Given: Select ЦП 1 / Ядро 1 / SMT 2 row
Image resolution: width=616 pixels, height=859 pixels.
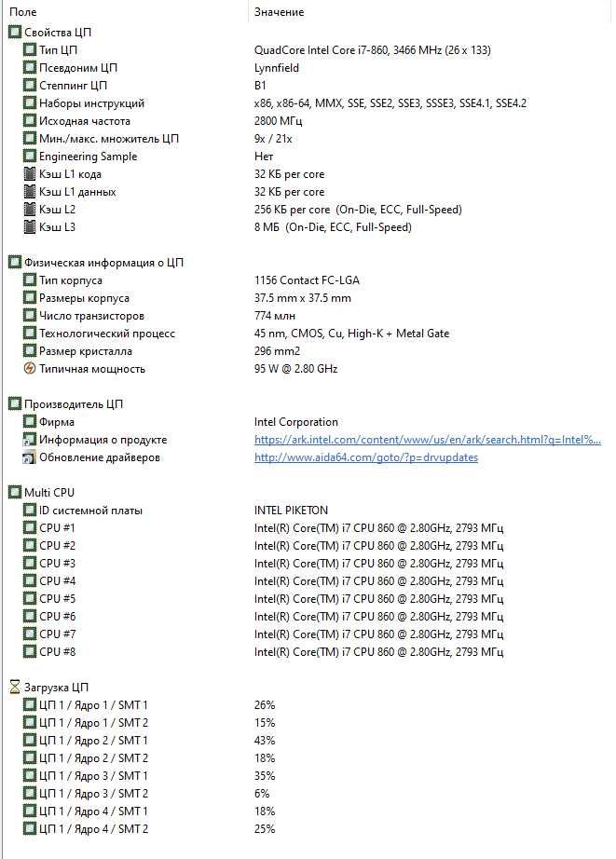Looking at the screenshot, I should pos(307,723).
